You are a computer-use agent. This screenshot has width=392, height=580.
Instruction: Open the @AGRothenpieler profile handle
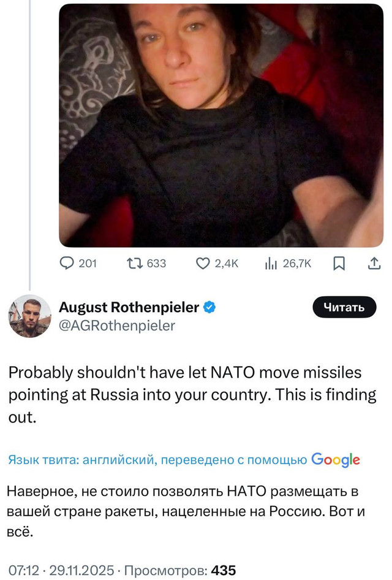click(115, 327)
